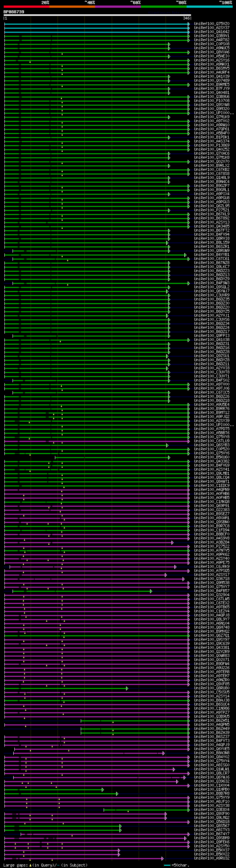Select hit label UniRef100_P10708
This screenshot has width=236, height=868.
[x=212, y=101]
